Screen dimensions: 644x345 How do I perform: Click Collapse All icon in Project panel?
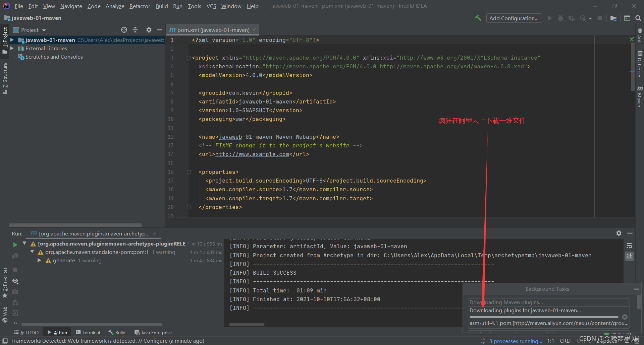point(135,30)
